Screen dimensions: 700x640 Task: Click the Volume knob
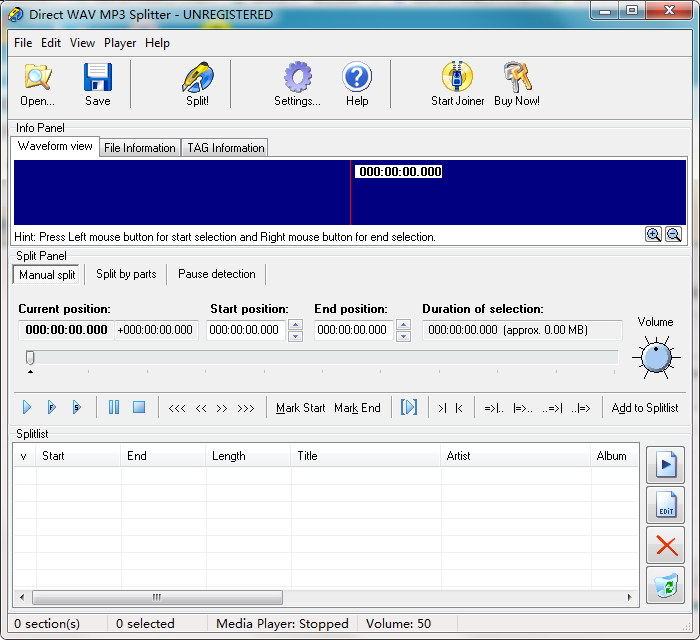(x=656, y=357)
